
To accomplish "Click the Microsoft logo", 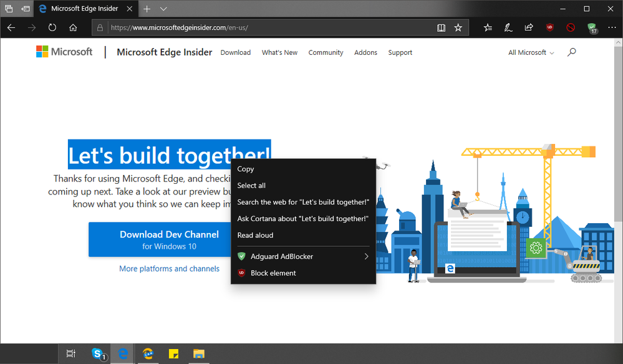I will coord(64,52).
